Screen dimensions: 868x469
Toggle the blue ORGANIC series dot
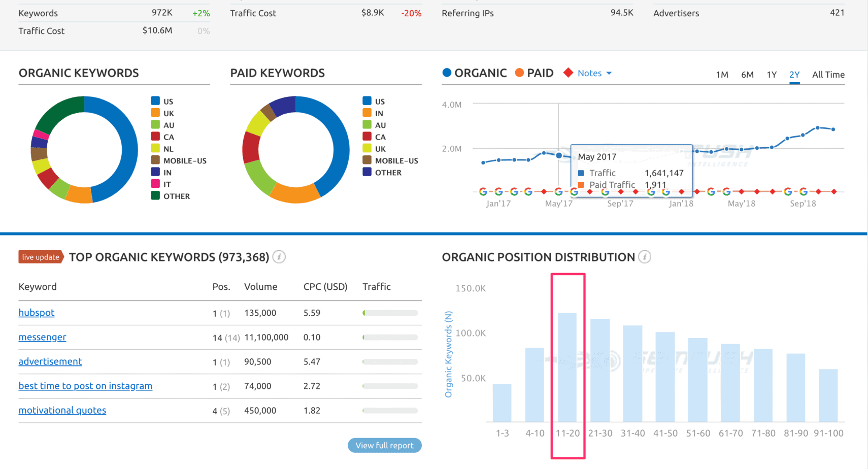[447, 73]
